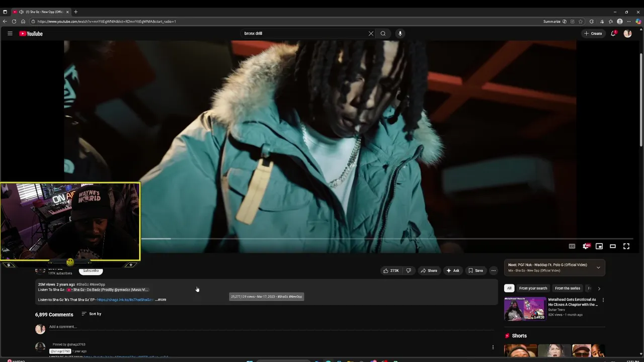Open browser settings and more ellipsis
The height and width of the screenshot is (362, 644).
(629, 22)
